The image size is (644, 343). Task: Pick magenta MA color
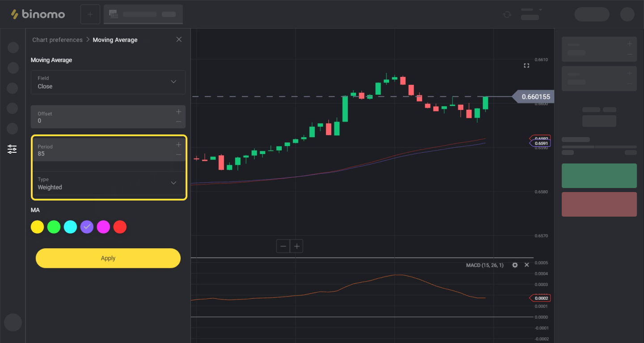coord(103,227)
